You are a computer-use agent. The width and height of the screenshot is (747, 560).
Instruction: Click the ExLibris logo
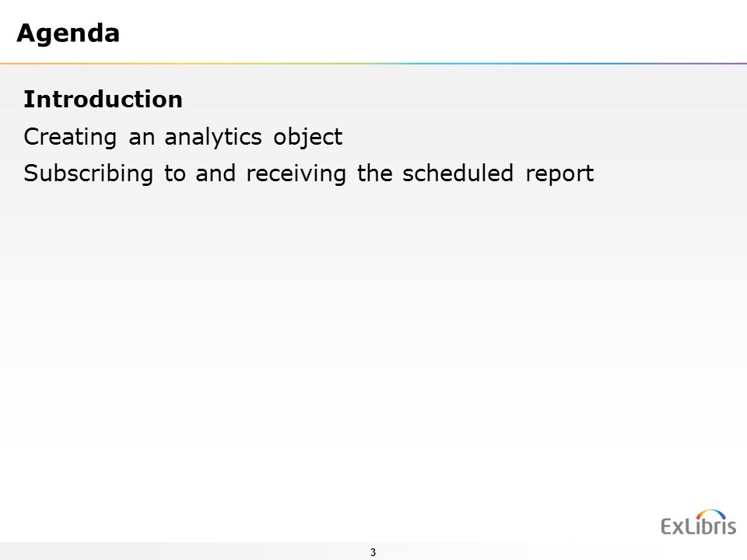pyautogui.click(x=699, y=523)
